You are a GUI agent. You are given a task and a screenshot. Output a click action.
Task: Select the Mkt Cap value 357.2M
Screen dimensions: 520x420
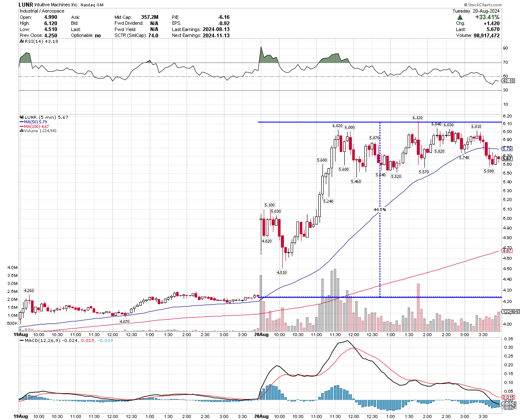pyautogui.click(x=150, y=17)
